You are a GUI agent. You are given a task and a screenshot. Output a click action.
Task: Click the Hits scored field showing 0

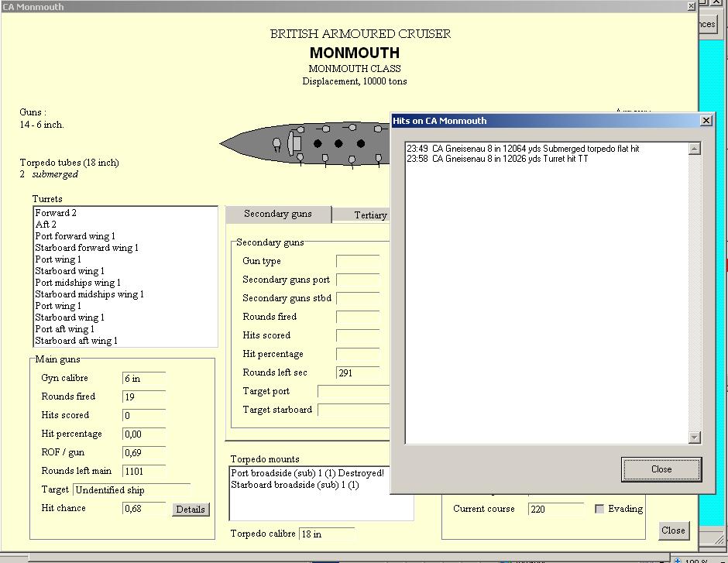coord(144,415)
